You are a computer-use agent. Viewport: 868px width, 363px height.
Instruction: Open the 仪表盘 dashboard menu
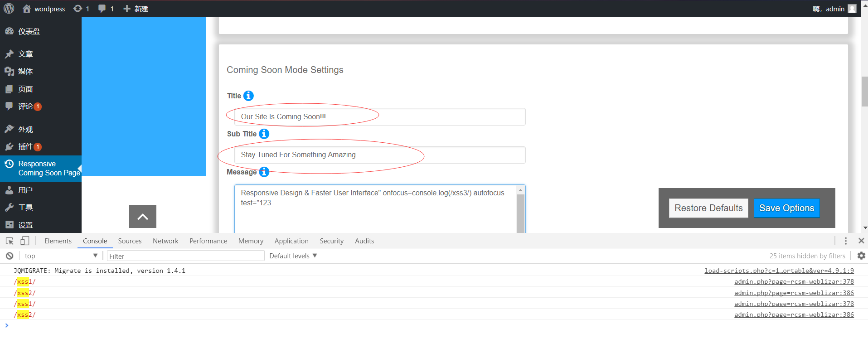pyautogui.click(x=41, y=31)
